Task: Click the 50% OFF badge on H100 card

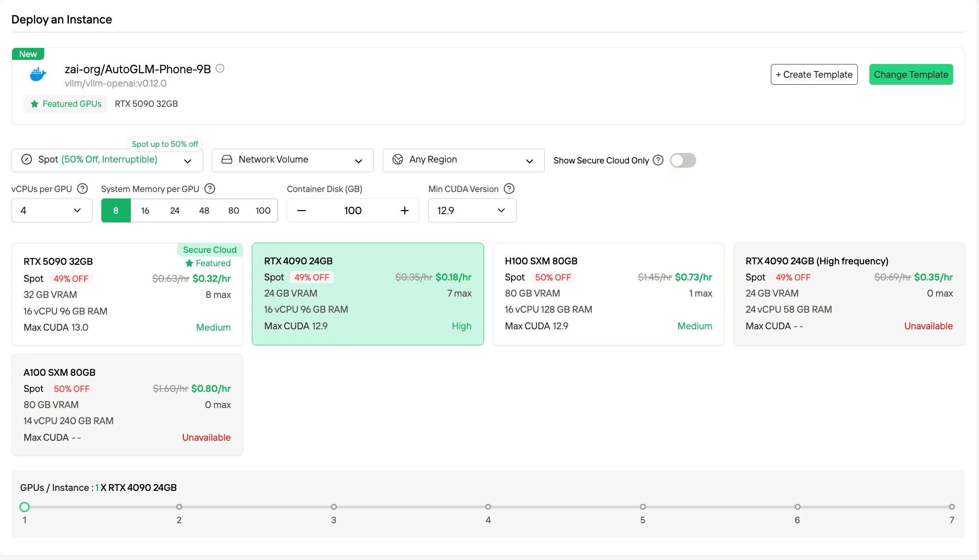Action: [x=553, y=277]
